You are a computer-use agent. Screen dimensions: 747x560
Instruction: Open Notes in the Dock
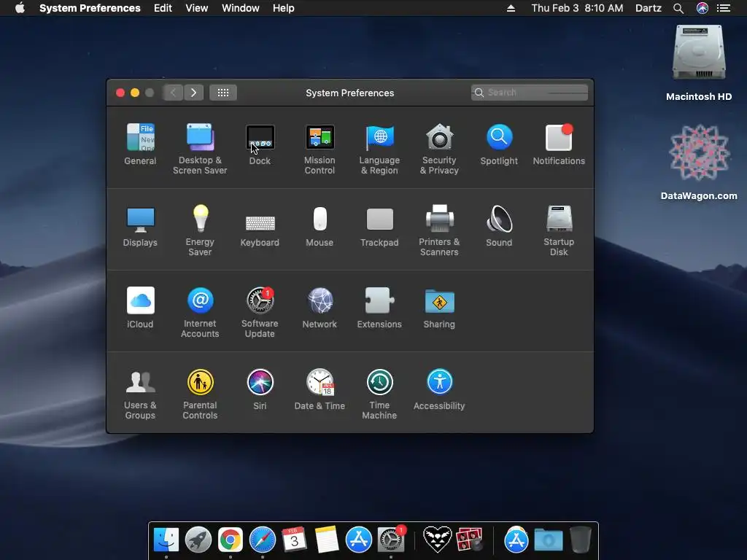click(327, 540)
